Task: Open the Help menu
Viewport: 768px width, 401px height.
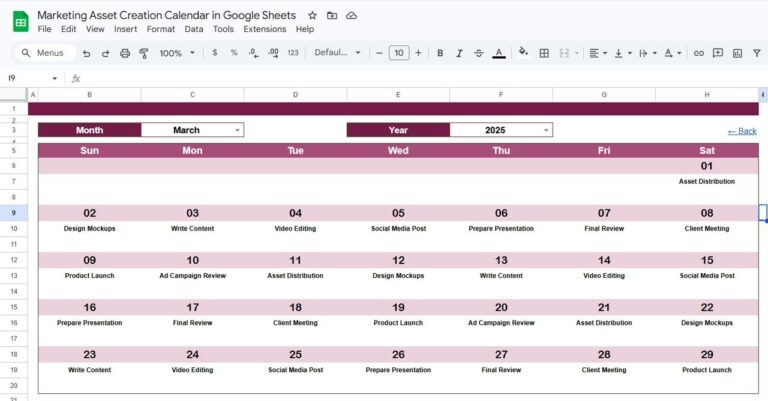Action: 305,29
